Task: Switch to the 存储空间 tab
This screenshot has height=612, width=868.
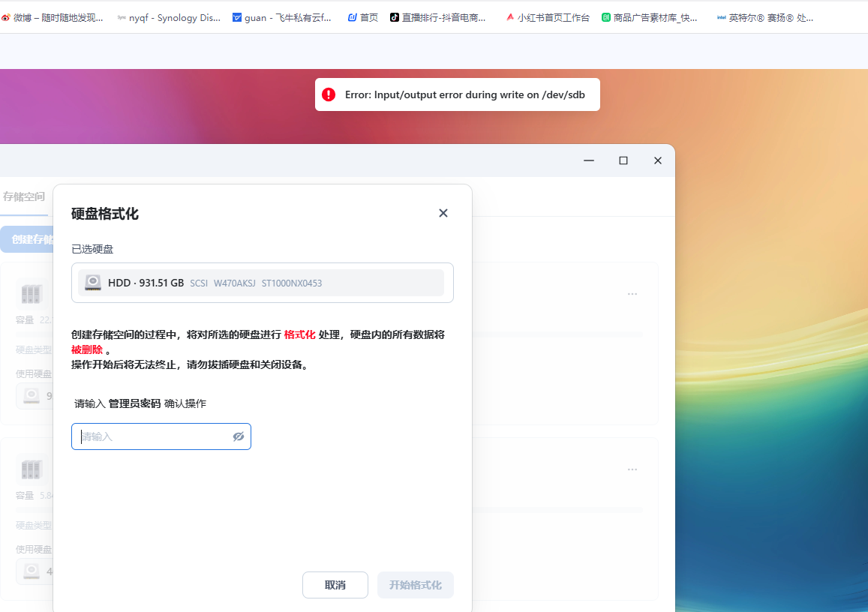Action: pos(24,196)
